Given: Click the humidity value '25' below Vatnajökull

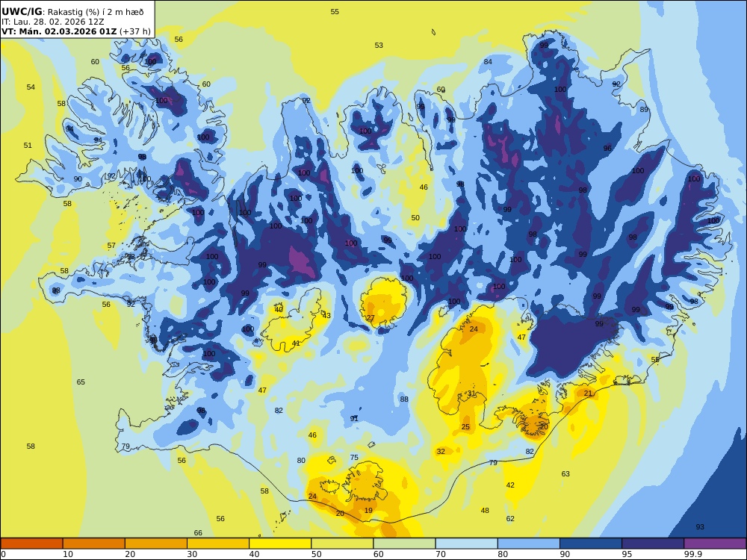Looking at the screenshot, I should (x=465, y=426).
